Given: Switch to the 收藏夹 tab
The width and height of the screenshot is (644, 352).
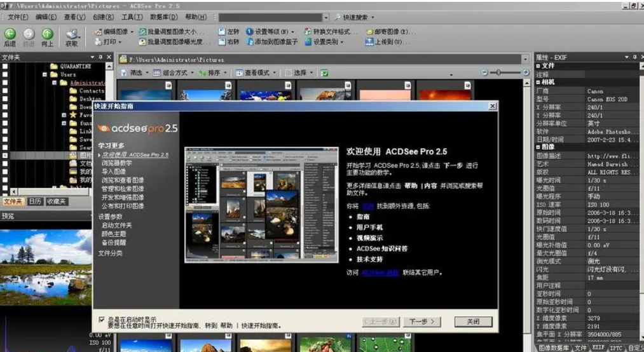Looking at the screenshot, I should (x=57, y=201).
